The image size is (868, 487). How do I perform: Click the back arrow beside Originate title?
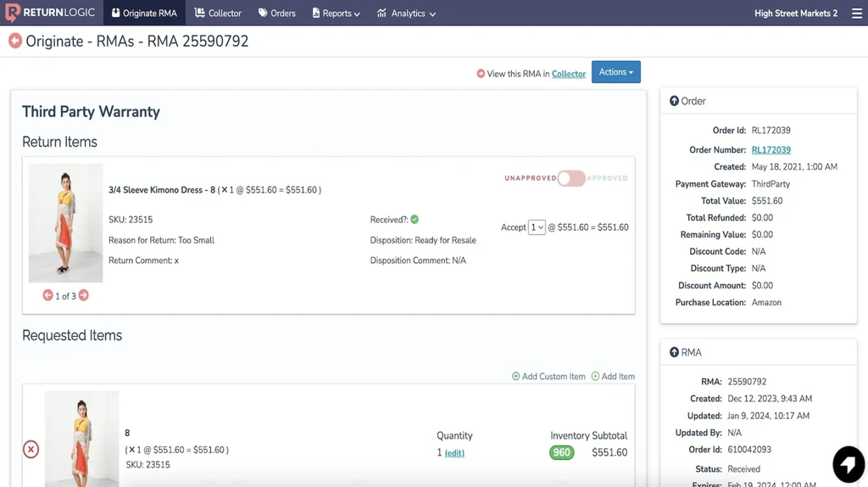pyautogui.click(x=15, y=41)
